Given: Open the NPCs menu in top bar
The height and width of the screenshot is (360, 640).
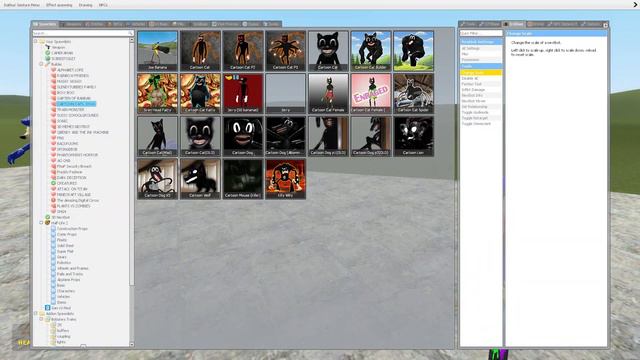Looking at the screenshot, I should point(103,5).
